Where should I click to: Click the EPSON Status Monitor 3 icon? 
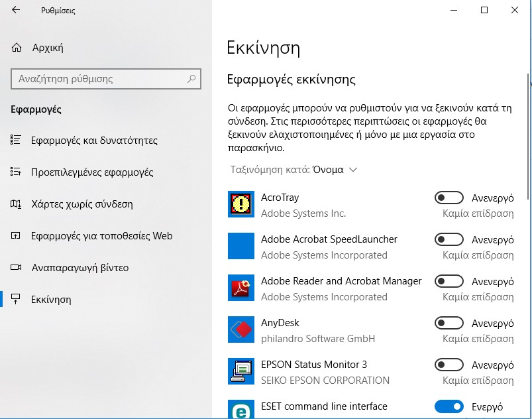pos(241,371)
